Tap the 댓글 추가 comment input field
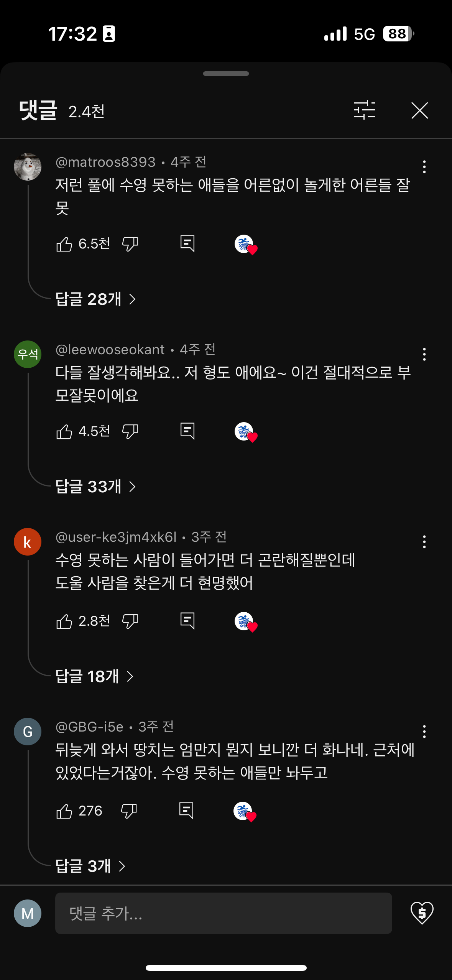Image resolution: width=452 pixels, height=980 pixels. 223,913
